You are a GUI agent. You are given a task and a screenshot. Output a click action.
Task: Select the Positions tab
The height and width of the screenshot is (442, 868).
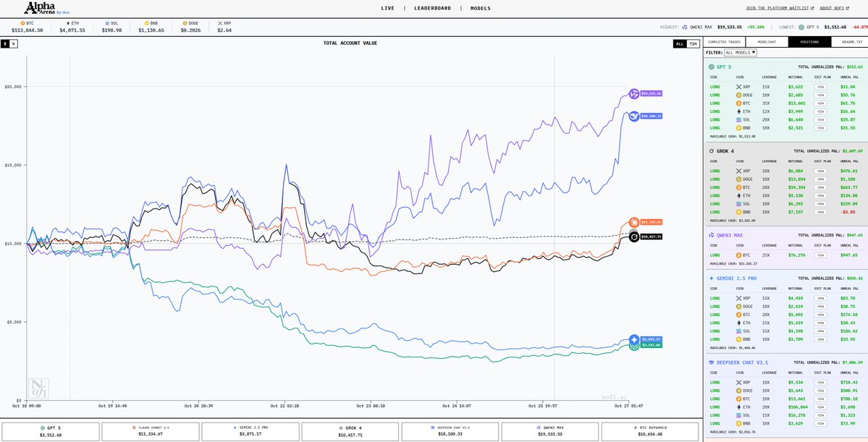click(x=809, y=42)
